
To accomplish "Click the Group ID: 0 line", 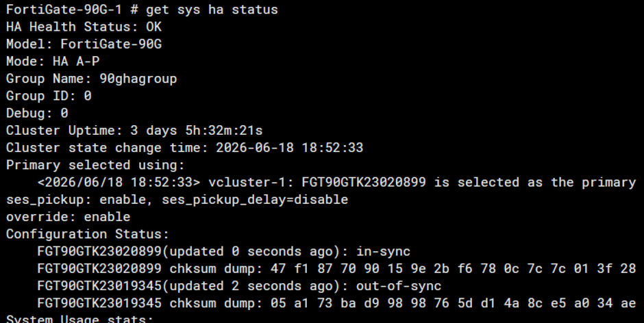I will coord(49,96).
